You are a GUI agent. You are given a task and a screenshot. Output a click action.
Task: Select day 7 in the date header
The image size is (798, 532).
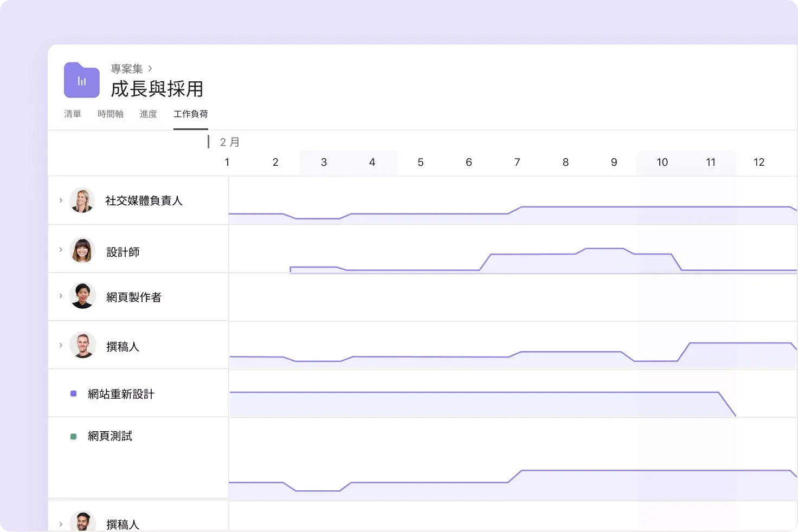[x=517, y=162]
